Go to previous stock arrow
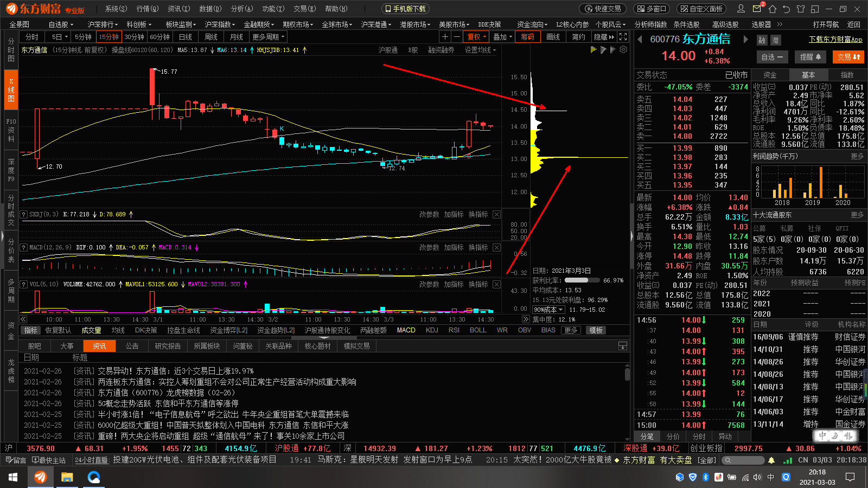Screen dimensions: 868x488 640,40
